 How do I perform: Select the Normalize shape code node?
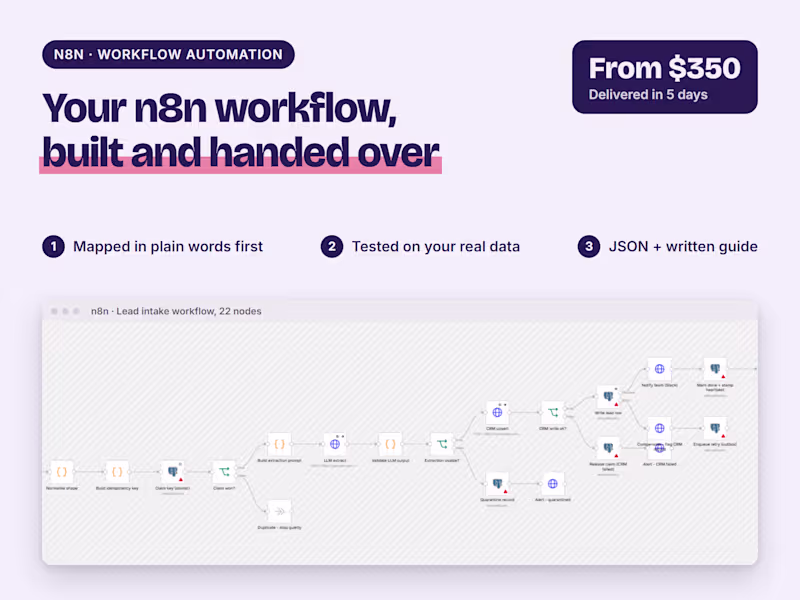62,472
